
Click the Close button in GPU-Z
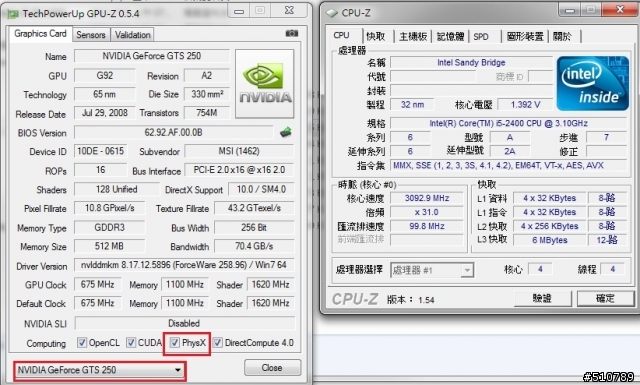click(272, 368)
